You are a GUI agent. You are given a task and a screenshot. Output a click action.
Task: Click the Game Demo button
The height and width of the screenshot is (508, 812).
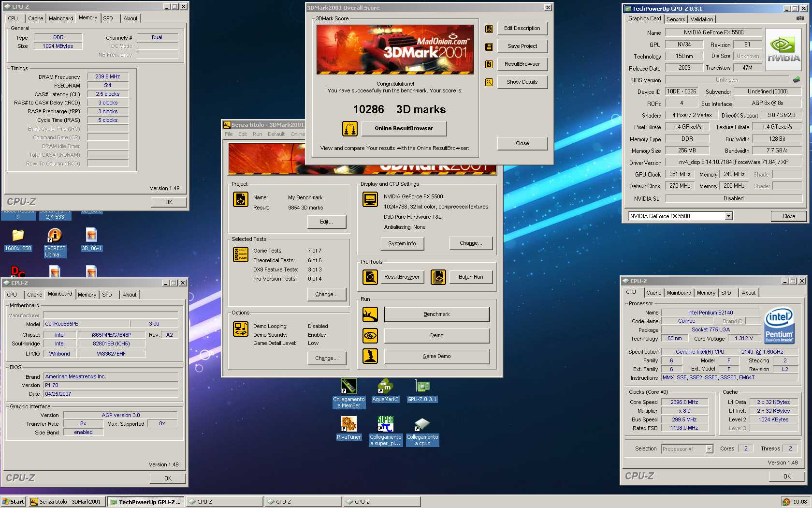point(436,356)
